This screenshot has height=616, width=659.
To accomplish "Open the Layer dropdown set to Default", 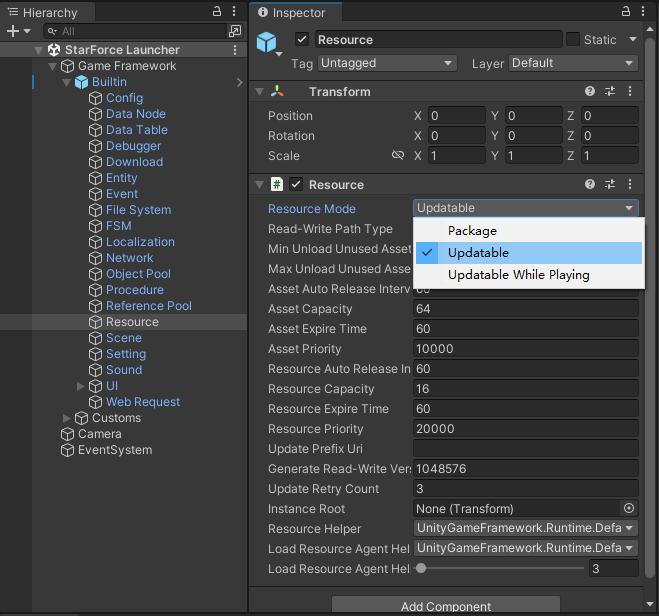I will tap(572, 63).
